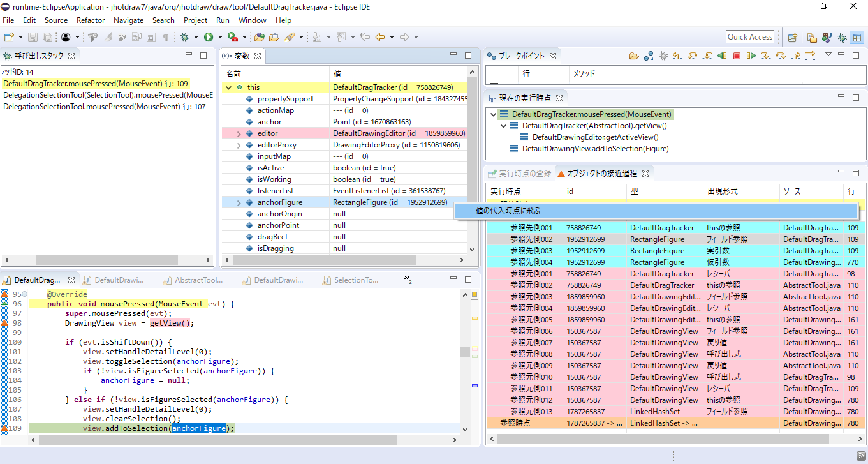
Task: Click the back-resume green arrow icon
Action: [x=722, y=56]
